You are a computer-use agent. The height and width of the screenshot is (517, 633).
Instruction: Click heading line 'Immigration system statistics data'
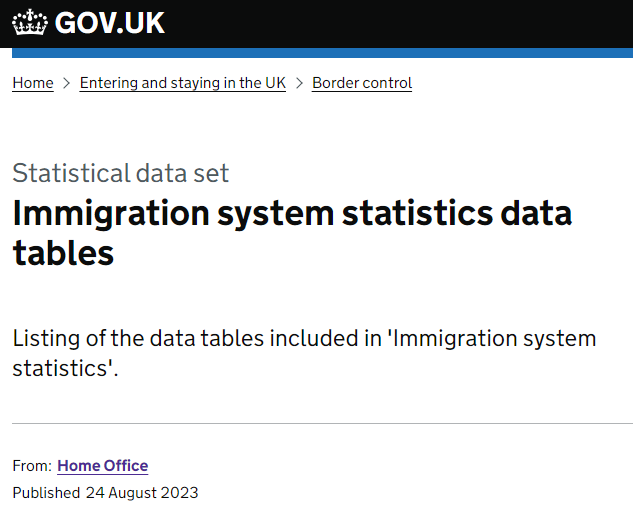(292, 215)
